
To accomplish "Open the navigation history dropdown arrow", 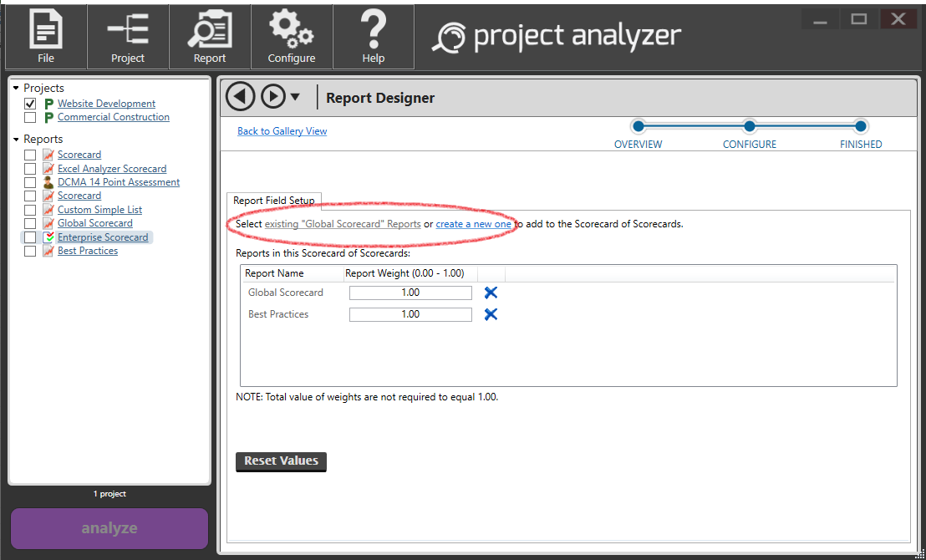I will pyautogui.click(x=295, y=98).
